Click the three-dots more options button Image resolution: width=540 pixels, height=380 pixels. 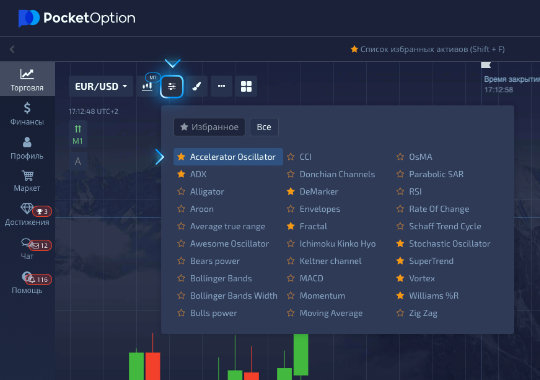click(221, 86)
